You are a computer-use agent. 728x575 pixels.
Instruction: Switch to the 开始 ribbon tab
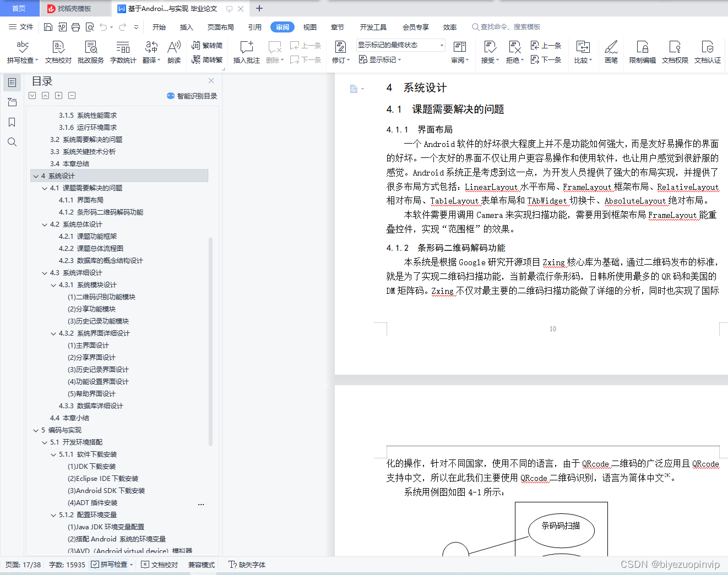[159, 26]
